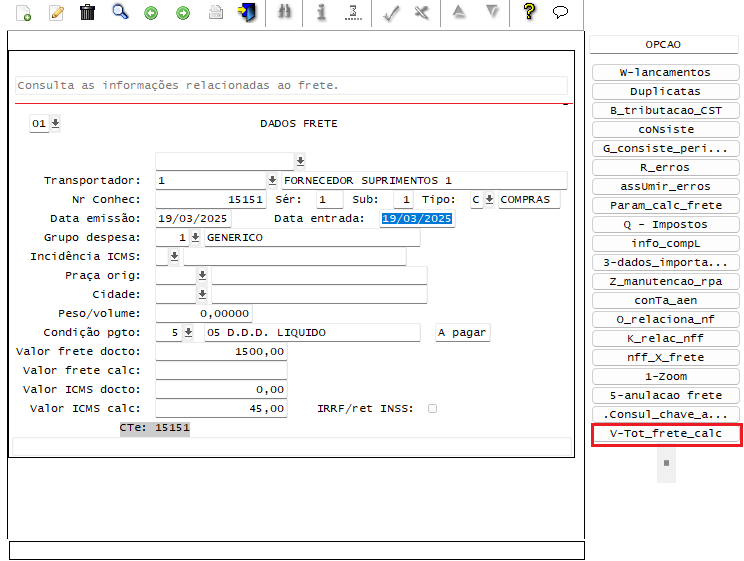This screenshot has height=561, width=744.
Task: Click the trash delete toolbar icon
Action: tap(87, 12)
